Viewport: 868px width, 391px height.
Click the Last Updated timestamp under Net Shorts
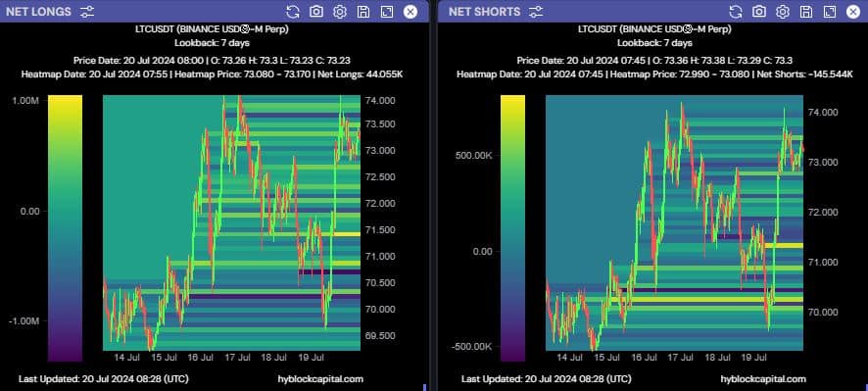tap(546, 379)
